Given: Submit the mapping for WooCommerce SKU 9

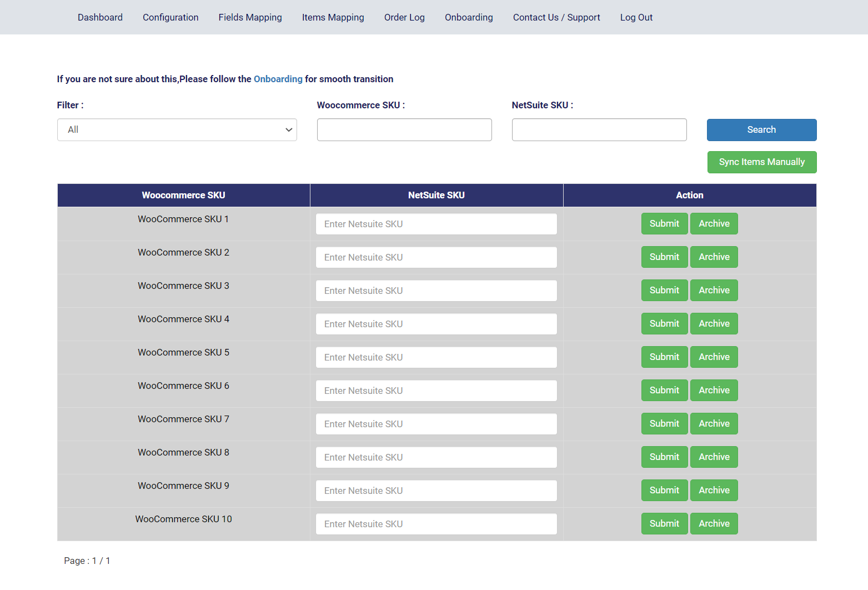Looking at the screenshot, I should [664, 490].
